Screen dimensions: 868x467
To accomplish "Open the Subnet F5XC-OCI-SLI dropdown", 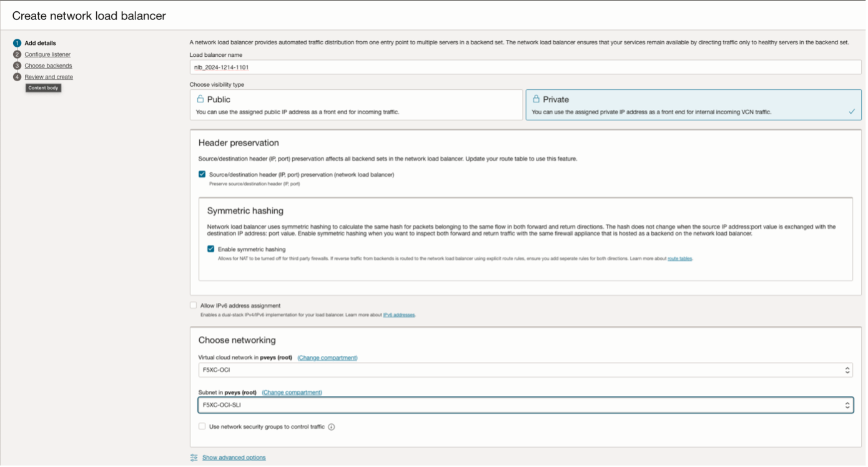I will click(x=525, y=405).
